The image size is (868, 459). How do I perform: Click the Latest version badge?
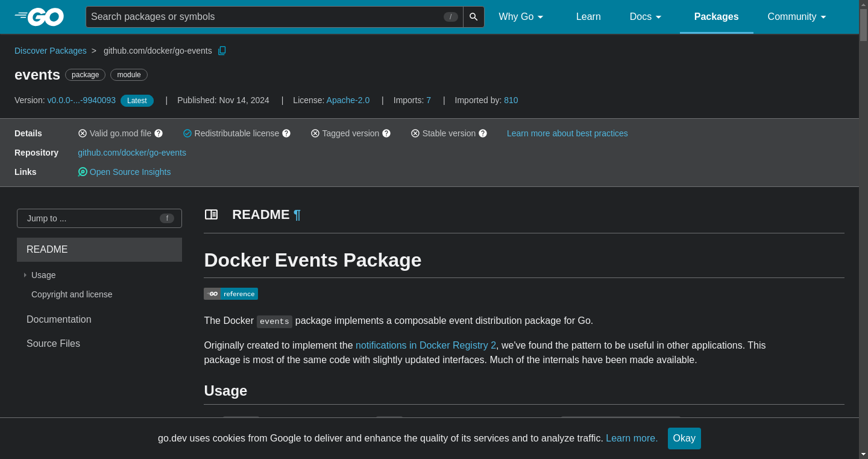[x=137, y=101]
